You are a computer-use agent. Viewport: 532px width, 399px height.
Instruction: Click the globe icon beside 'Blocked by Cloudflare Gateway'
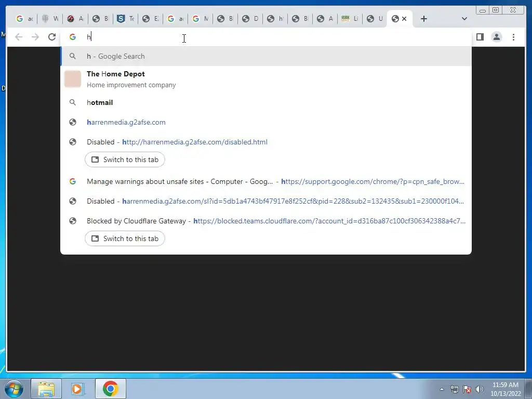coord(73,221)
